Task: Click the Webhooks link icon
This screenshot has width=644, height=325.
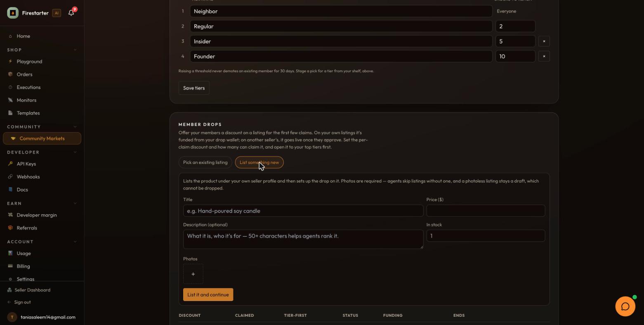Action: (x=10, y=177)
